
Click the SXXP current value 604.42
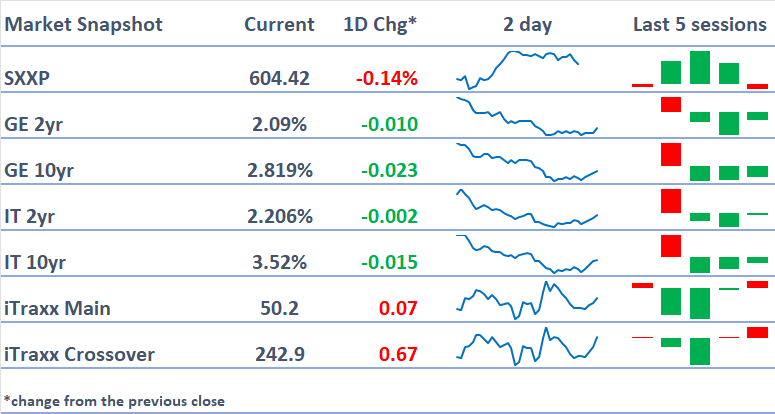(279, 78)
